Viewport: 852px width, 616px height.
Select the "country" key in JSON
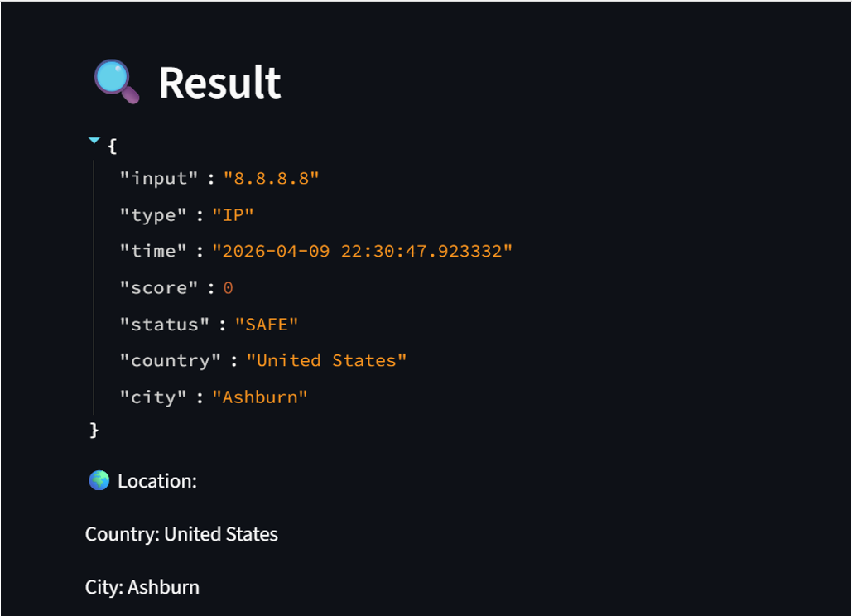point(170,360)
